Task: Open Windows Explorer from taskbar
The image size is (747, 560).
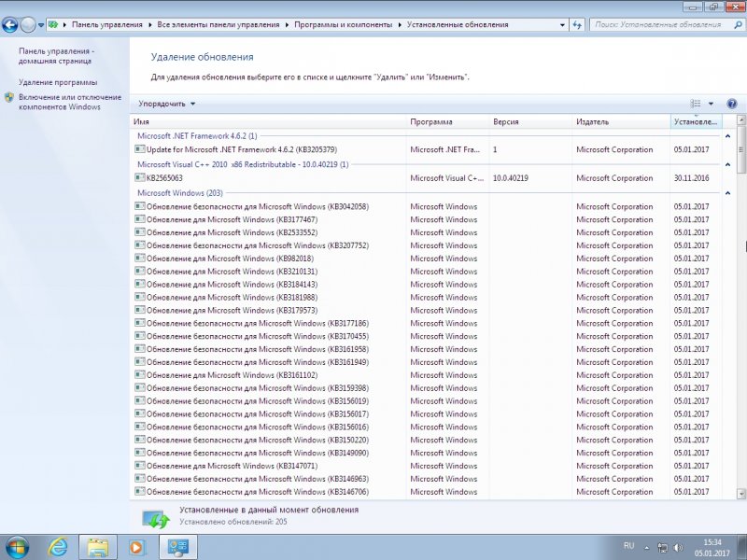Action: 98,547
